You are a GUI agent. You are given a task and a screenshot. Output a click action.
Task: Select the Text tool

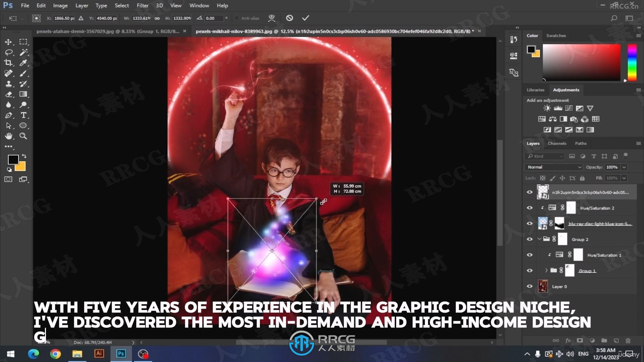point(23,115)
